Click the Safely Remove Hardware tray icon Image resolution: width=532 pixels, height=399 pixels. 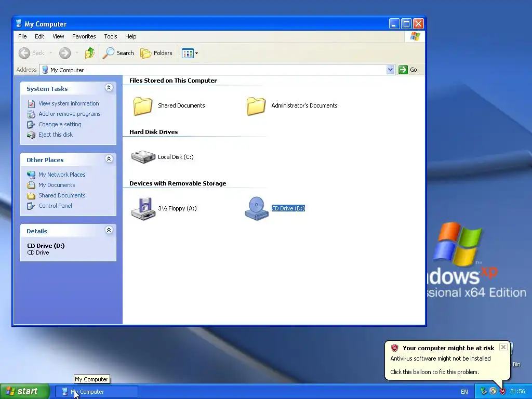(484, 392)
